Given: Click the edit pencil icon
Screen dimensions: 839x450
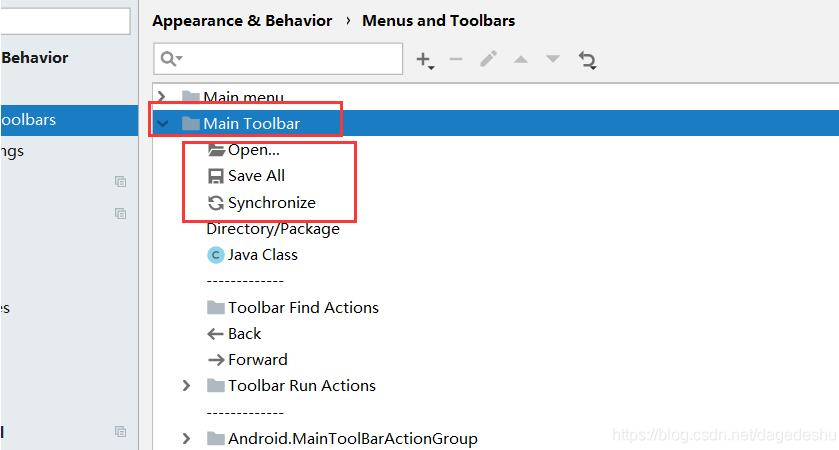Looking at the screenshot, I should coord(488,60).
